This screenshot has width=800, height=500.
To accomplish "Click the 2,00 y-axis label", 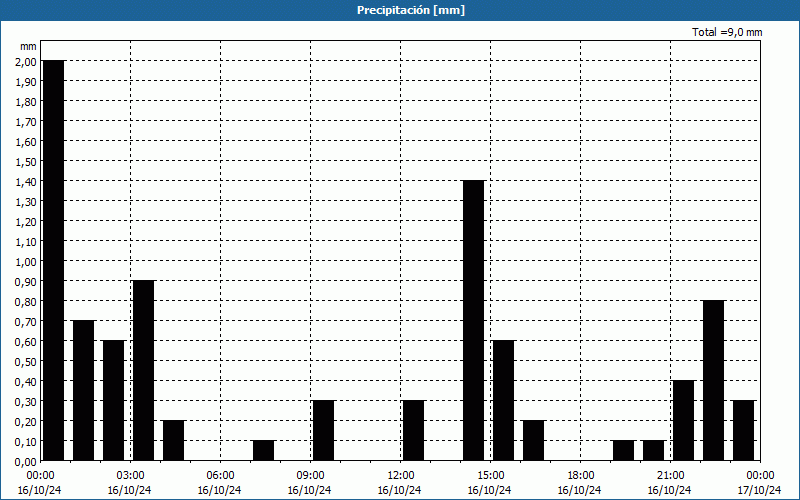I will click(27, 61).
